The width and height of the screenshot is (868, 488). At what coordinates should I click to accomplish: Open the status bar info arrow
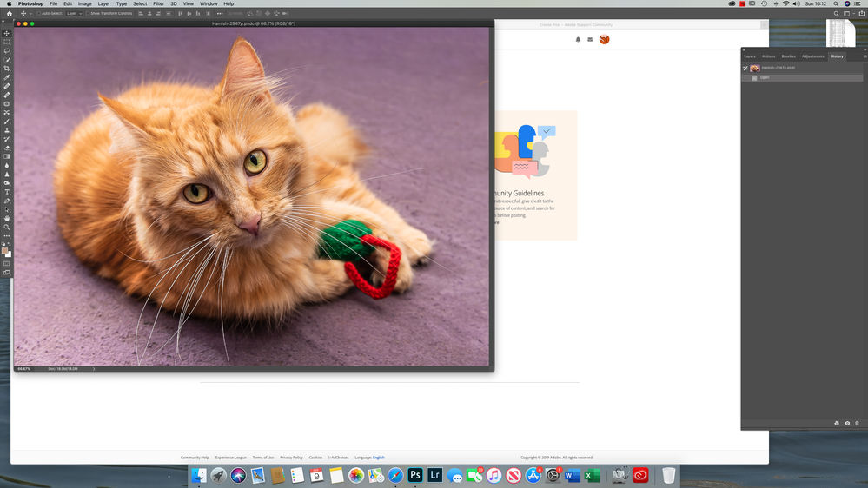click(x=94, y=368)
